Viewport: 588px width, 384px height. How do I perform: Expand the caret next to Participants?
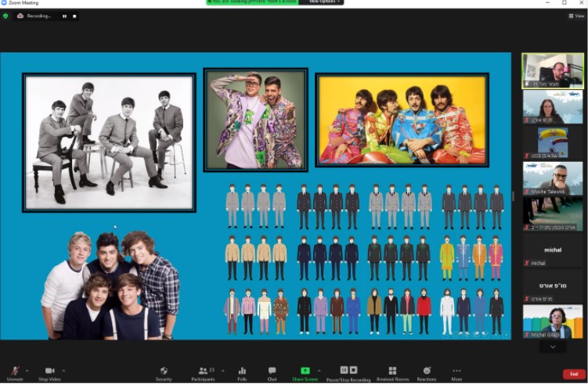[x=222, y=371]
